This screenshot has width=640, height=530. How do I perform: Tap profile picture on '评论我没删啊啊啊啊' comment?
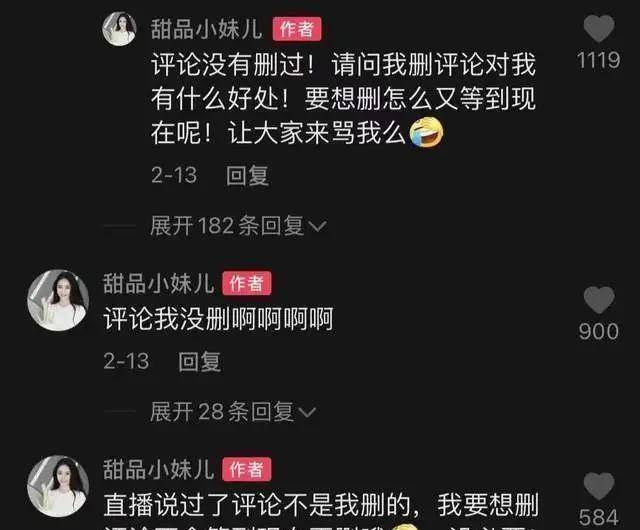(58, 300)
